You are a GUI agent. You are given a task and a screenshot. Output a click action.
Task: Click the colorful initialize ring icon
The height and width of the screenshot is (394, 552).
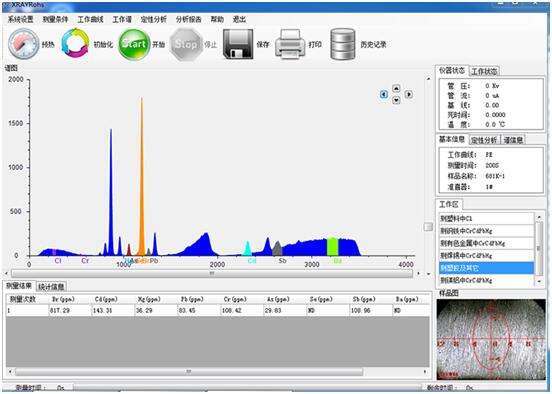[x=75, y=43]
